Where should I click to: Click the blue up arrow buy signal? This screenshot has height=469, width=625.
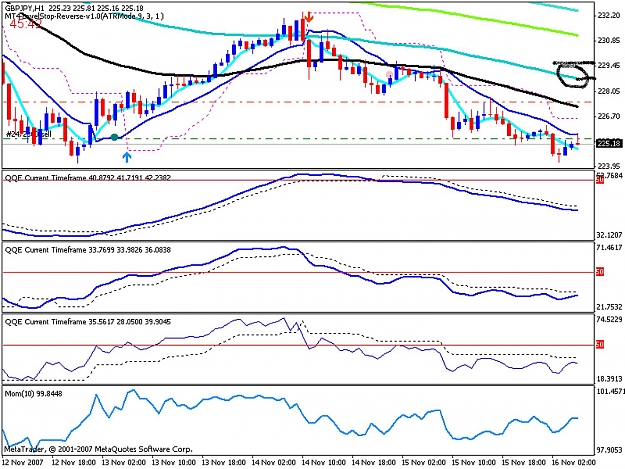coord(127,157)
